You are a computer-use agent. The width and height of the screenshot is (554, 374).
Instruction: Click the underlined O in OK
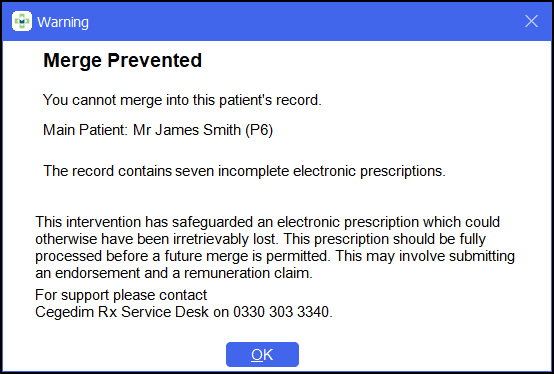coord(257,355)
